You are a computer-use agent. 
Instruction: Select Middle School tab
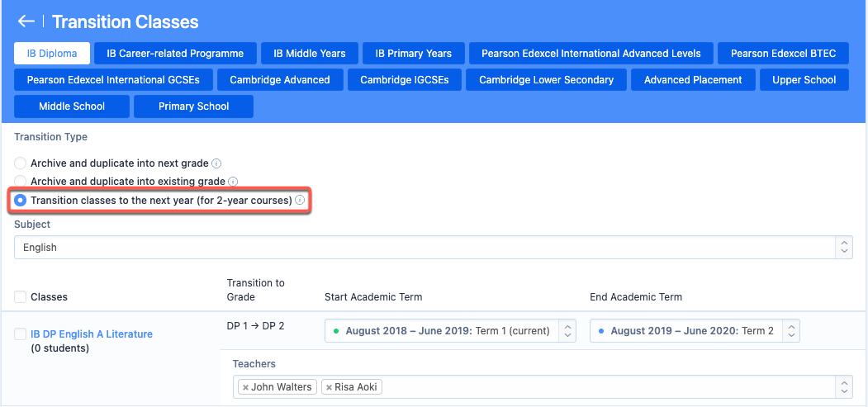72,106
